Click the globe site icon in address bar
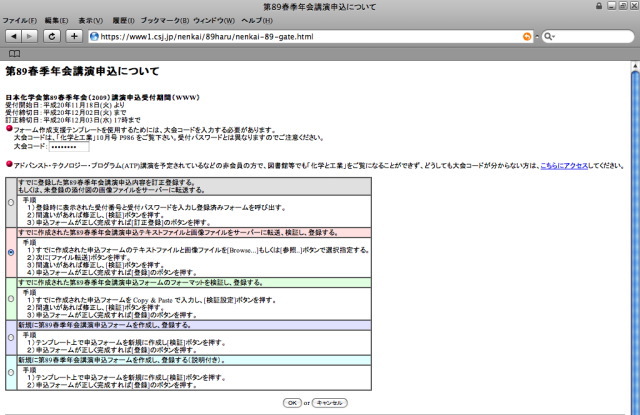Screen dimensions: 640x415 pyautogui.click(x=95, y=36)
